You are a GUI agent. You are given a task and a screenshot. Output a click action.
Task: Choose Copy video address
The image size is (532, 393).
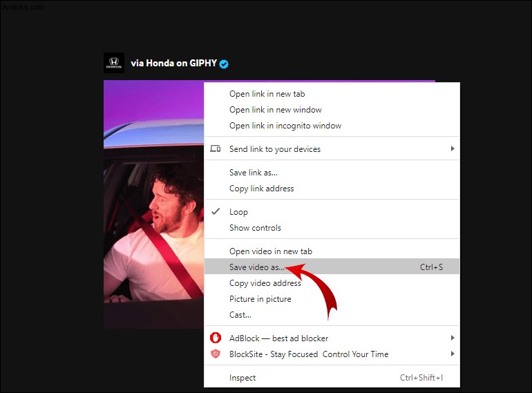pos(332,283)
